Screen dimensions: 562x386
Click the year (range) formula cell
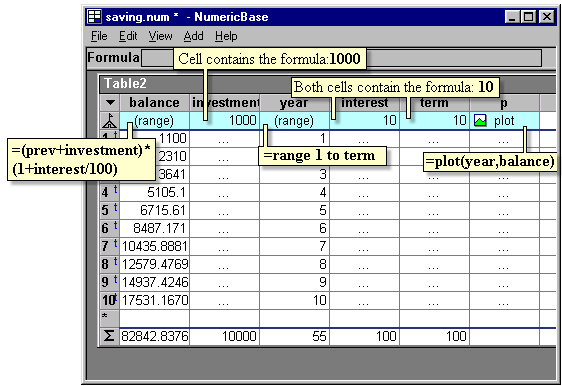click(x=294, y=121)
